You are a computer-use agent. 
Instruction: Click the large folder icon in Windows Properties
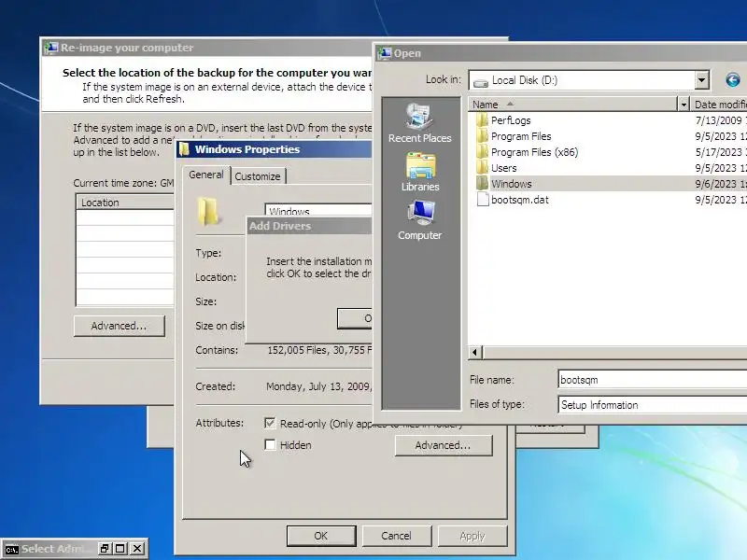pos(208,212)
